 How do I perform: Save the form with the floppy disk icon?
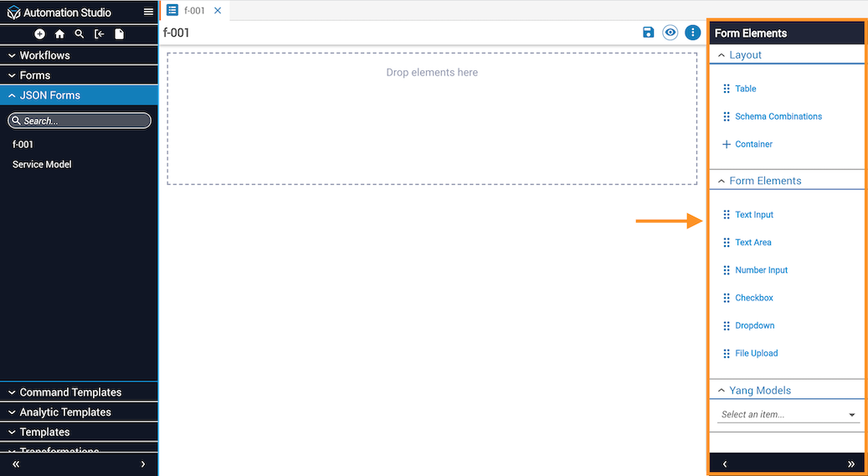(648, 32)
